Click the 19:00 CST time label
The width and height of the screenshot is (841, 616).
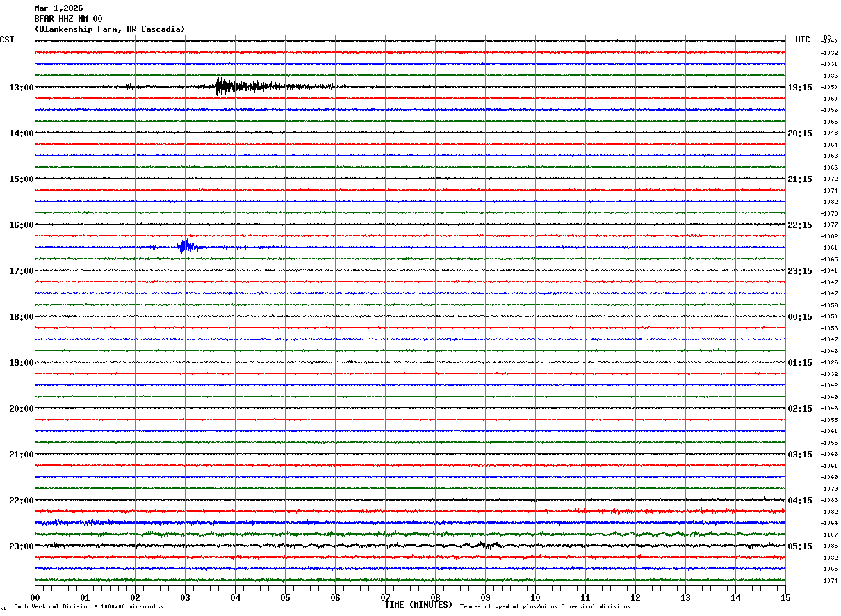(21, 363)
